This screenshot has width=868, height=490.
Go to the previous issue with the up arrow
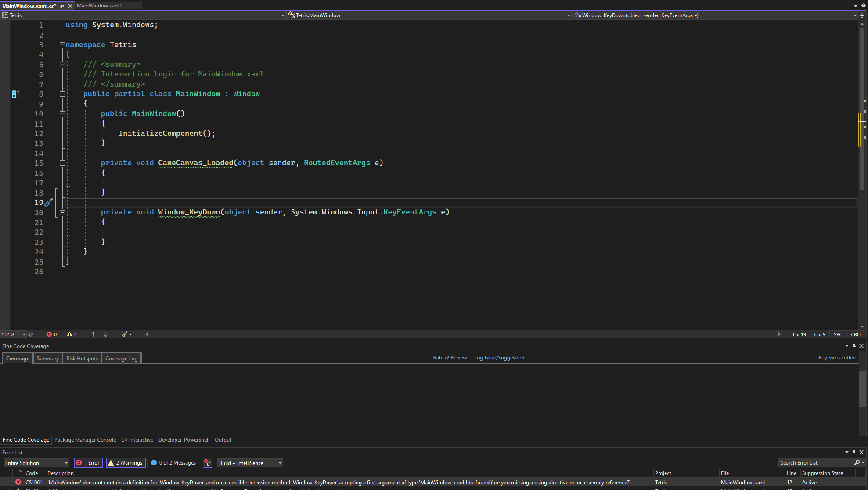pyautogui.click(x=93, y=334)
